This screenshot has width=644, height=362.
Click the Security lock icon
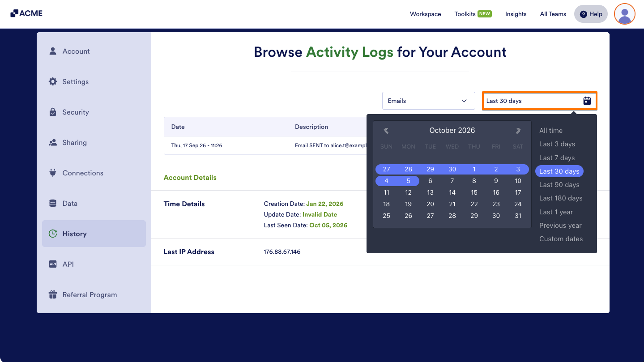pyautogui.click(x=53, y=112)
